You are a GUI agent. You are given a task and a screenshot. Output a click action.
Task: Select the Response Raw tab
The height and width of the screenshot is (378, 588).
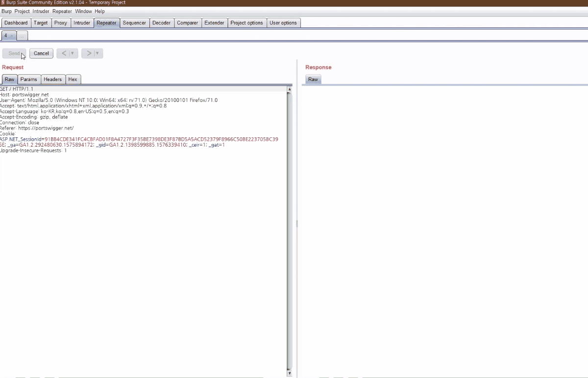[x=313, y=79]
